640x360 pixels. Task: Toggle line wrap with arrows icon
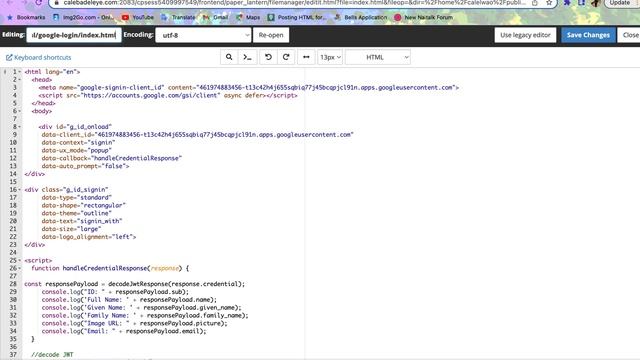coord(306,57)
